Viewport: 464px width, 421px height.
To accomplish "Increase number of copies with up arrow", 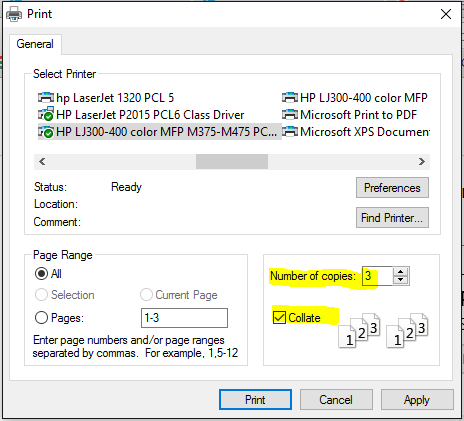I will pyautogui.click(x=401, y=272).
